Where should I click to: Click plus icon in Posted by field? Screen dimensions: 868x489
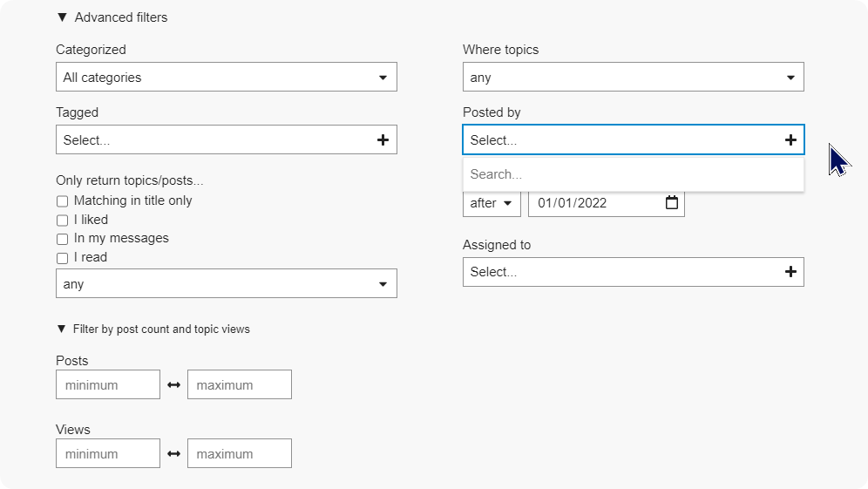(x=790, y=140)
